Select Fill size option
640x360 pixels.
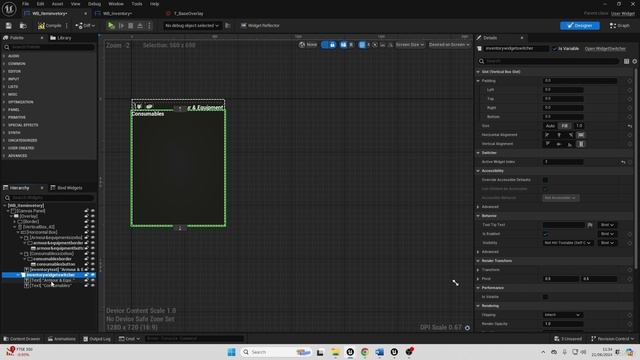coord(564,126)
